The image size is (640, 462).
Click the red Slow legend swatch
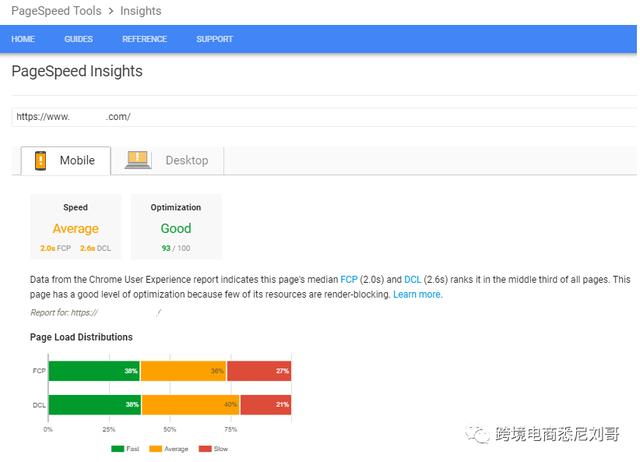tap(205, 449)
